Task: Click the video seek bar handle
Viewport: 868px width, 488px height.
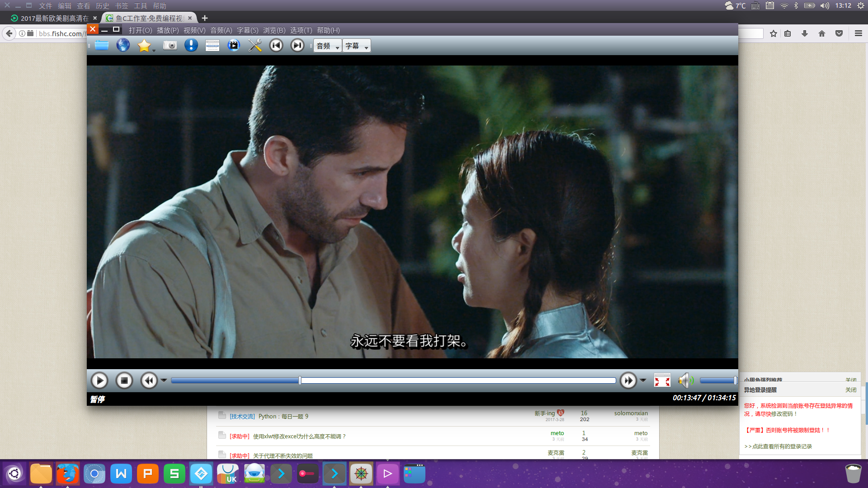Action: tap(300, 380)
